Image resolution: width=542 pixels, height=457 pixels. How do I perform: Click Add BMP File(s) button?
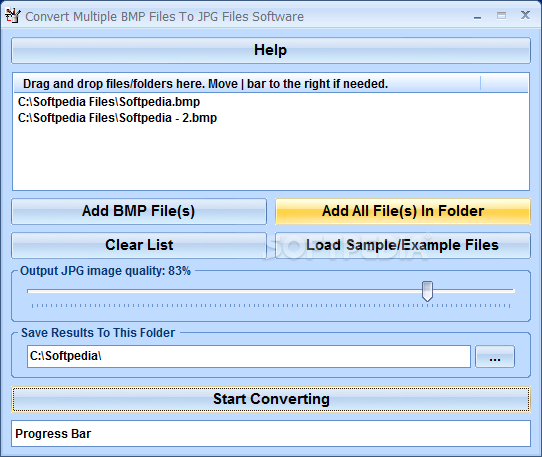pos(139,211)
